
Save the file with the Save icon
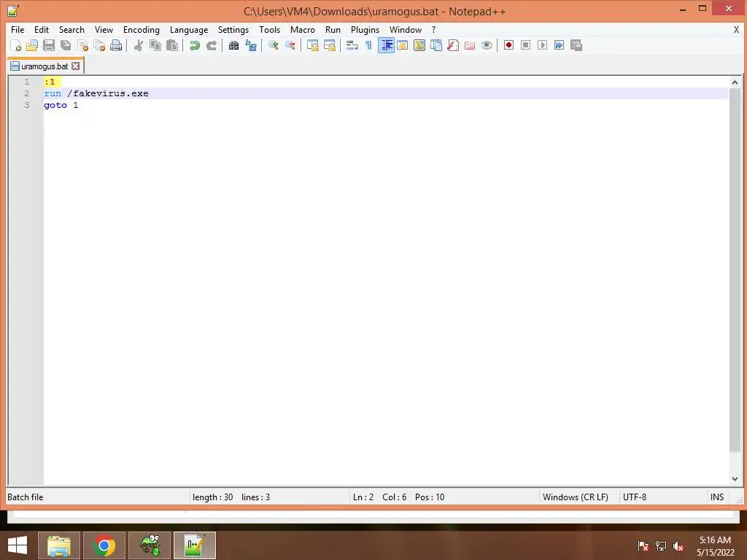[49, 45]
